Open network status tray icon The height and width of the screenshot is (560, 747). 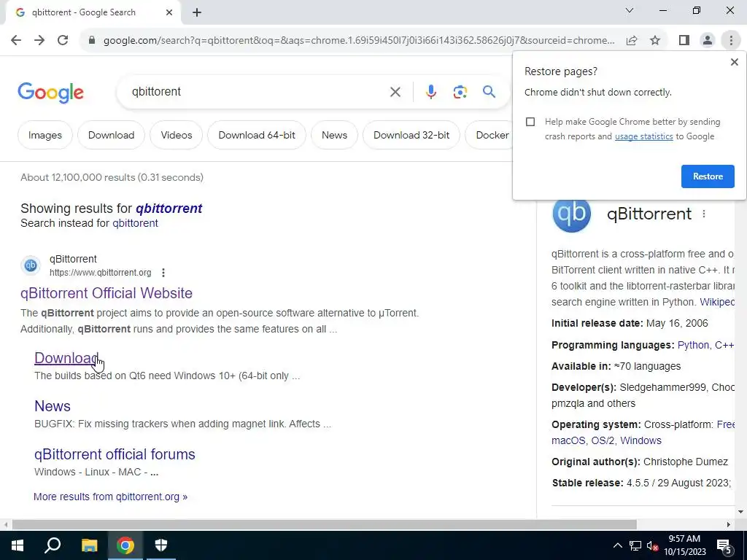[x=635, y=545]
